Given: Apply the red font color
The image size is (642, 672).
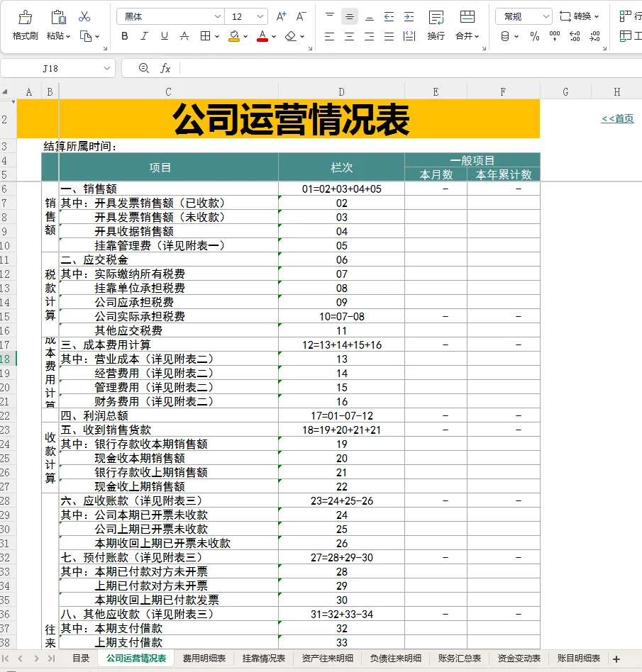Looking at the screenshot, I should coord(262,36).
